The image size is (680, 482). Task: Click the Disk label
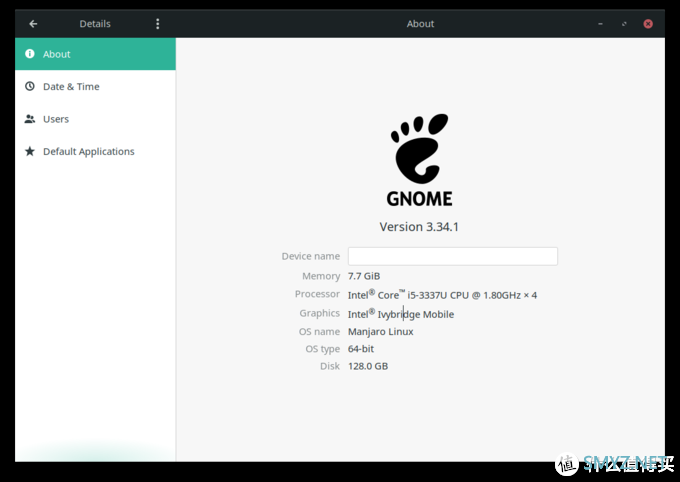coord(330,366)
